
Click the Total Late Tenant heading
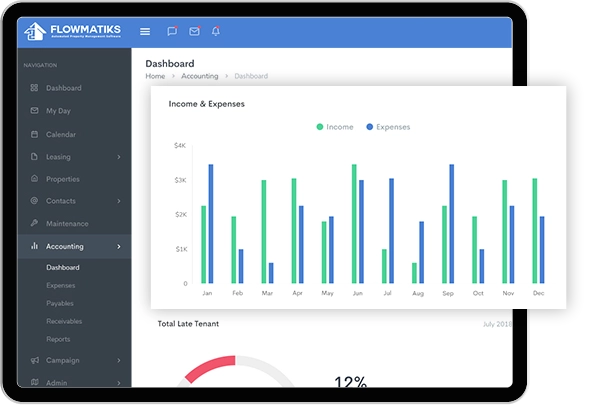pyautogui.click(x=188, y=324)
